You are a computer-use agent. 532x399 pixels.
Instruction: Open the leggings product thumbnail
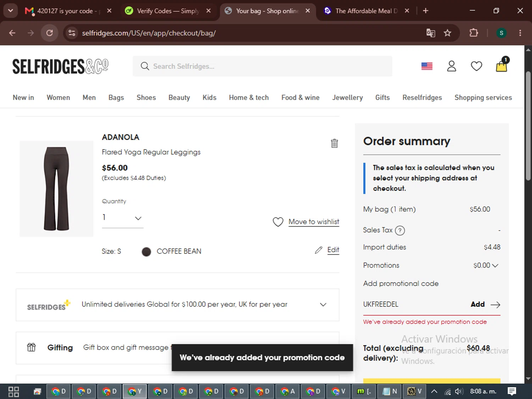[x=56, y=189]
